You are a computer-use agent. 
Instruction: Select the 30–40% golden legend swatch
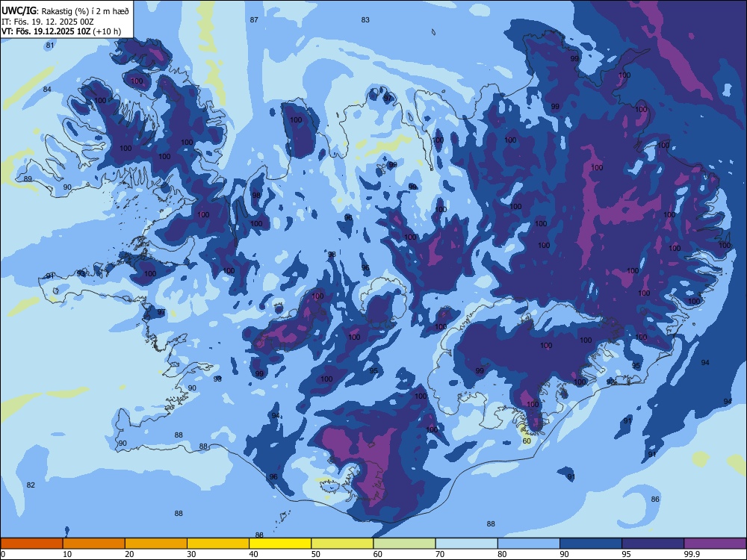[218, 544]
